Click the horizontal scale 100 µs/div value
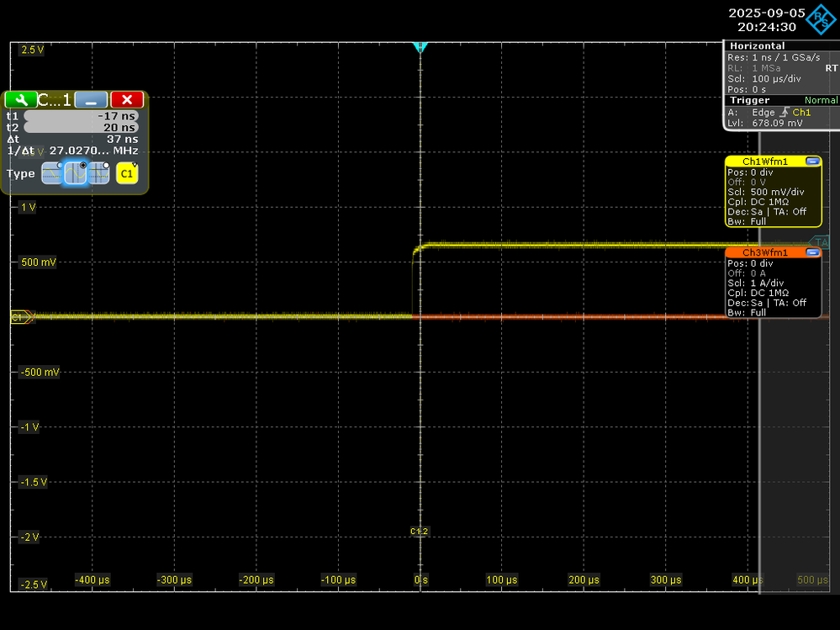840x630 pixels. 776,79
